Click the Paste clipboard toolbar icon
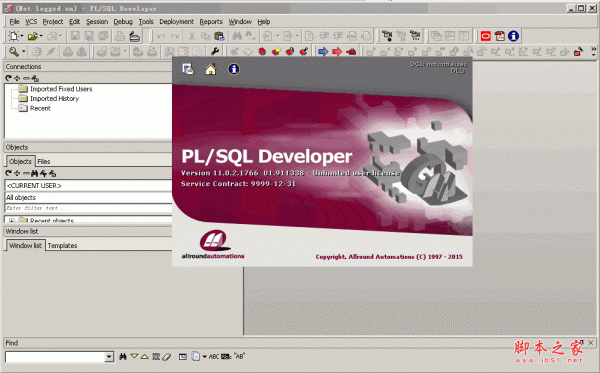Viewport: 600px width, 373px height. point(219,36)
